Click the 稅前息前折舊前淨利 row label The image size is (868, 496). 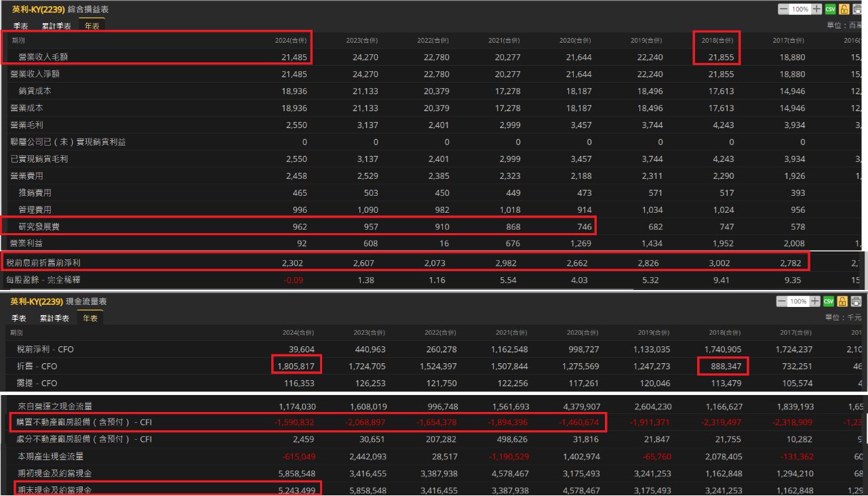[43, 262]
